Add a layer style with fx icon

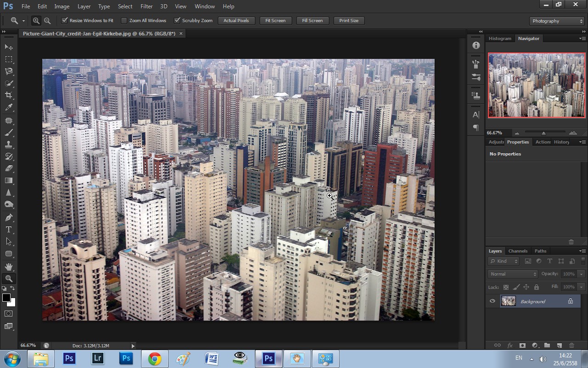tap(510, 345)
